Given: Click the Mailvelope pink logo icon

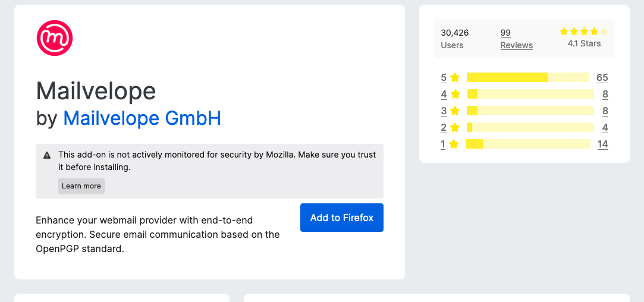Looking at the screenshot, I should (55, 38).
